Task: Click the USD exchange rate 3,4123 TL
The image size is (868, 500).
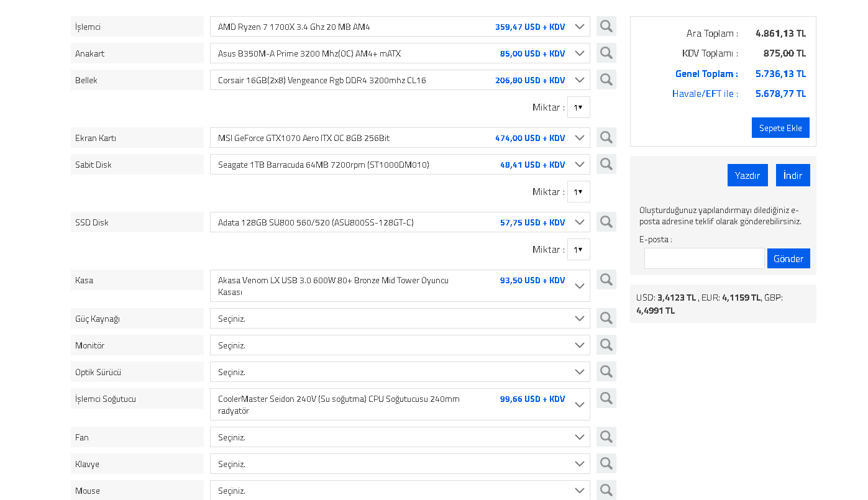Action: (677, 298)
